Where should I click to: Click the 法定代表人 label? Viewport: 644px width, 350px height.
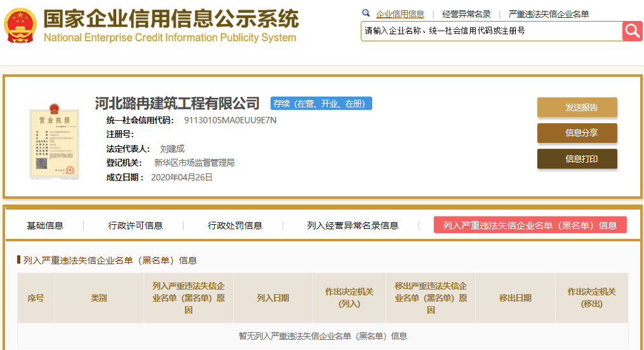pyautogui.click(x=128, y=149)
